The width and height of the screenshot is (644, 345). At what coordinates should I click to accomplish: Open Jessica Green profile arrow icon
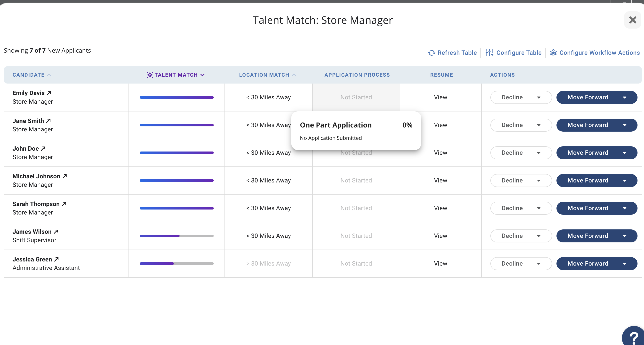click(x=57, y=259)
